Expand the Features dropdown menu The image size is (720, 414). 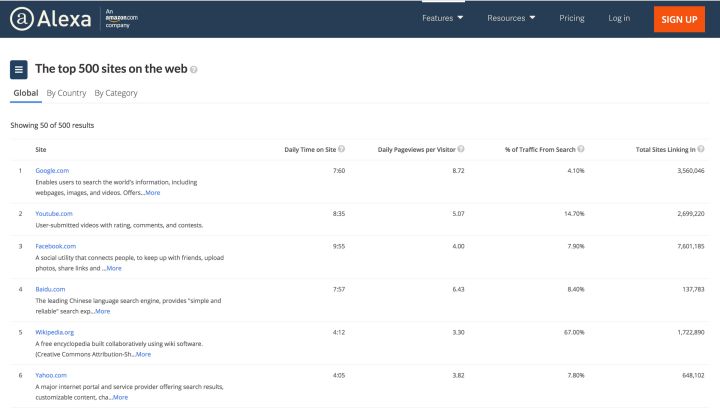click(x=442, y=18)
